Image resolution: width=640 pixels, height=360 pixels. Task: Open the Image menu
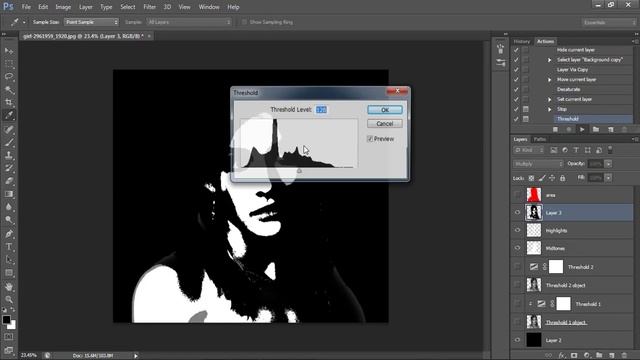63,7
